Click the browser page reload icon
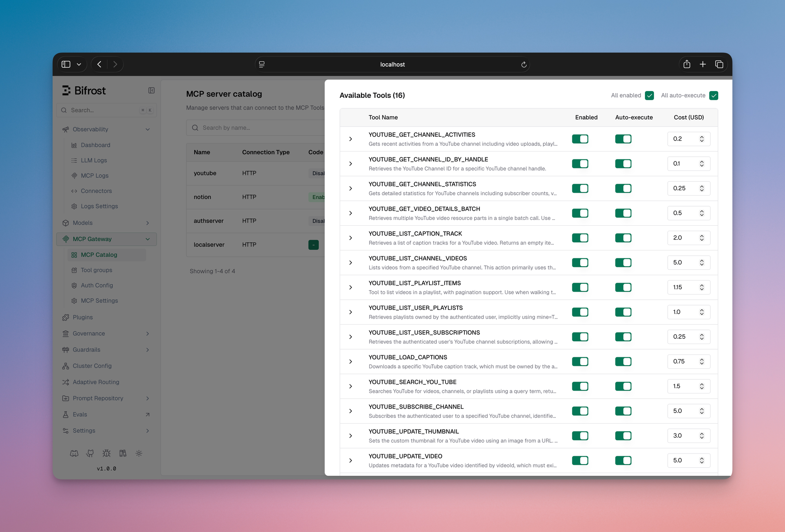Image resolution: width=785 pixels, height=532 pixels. click(x=524, y=64)
